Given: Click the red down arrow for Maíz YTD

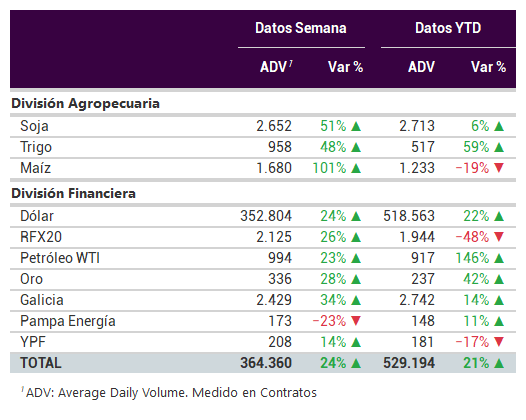Looking at the screenshot, I should coord(499,168).
